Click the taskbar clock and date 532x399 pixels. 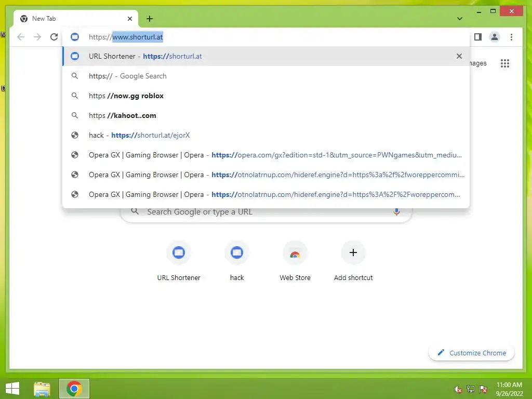click(x=509, y=389)
